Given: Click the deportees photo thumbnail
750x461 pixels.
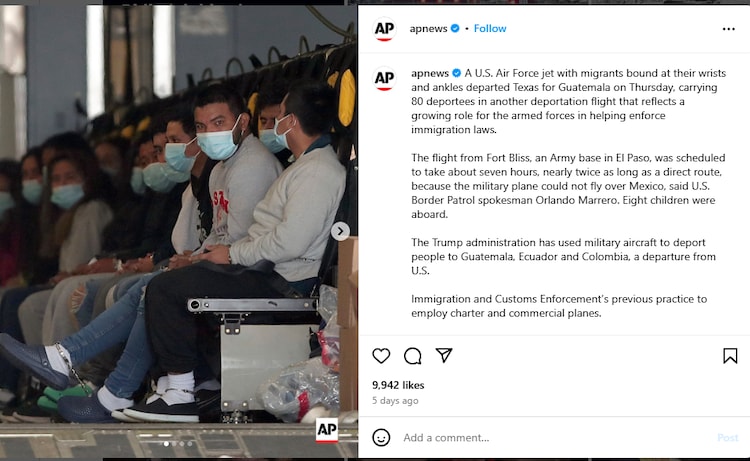Looking at the screenshot, I should click(179, 232).
